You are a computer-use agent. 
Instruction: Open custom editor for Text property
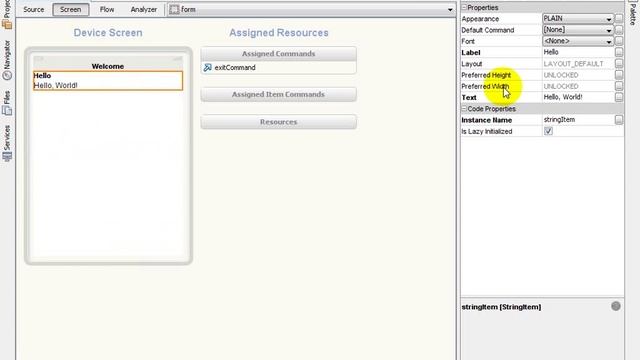[619, 97]
